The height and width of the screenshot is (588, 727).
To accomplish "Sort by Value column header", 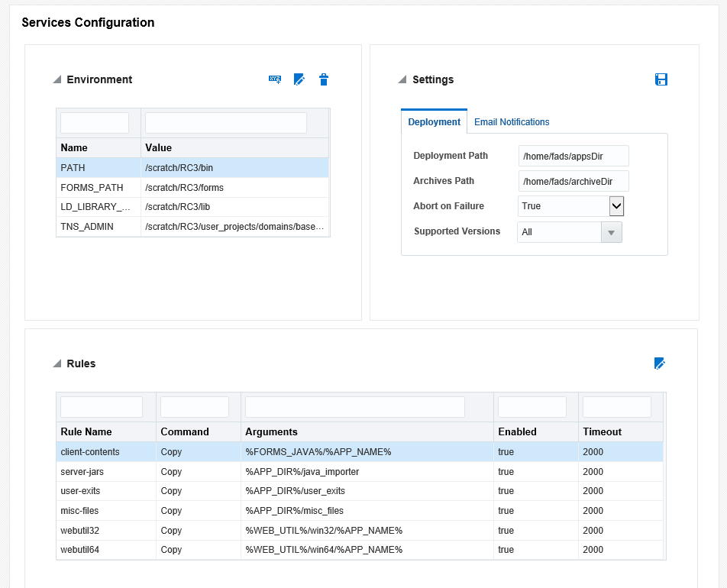I will point(235,147).
